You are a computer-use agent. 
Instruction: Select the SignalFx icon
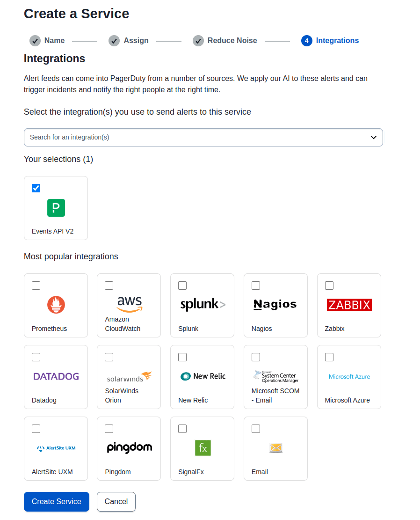(x=202, y=447)
